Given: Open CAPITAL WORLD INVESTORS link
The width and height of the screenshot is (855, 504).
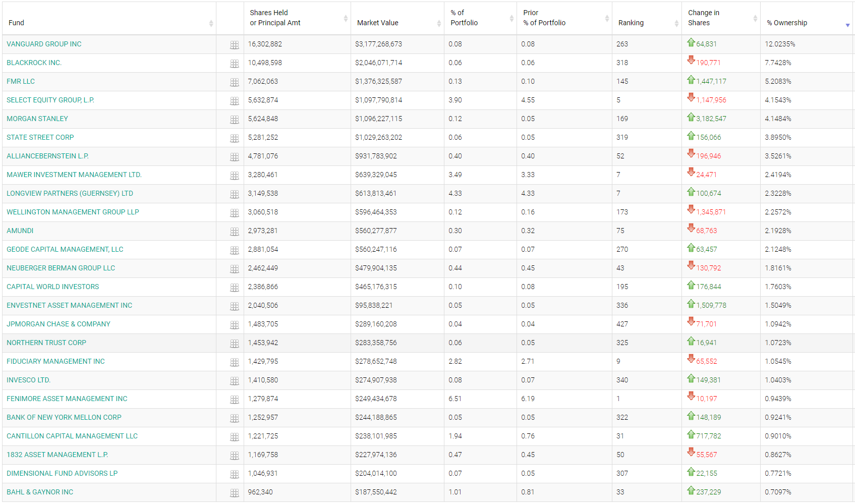Looking at the screenshot, I should click(x=53, y=287).
